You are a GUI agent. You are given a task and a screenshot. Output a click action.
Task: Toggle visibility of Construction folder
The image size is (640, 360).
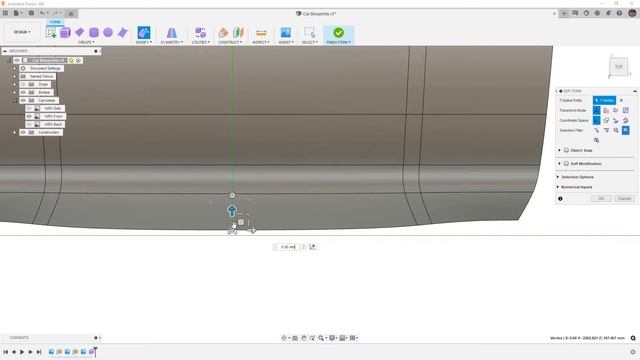point(23,133)
